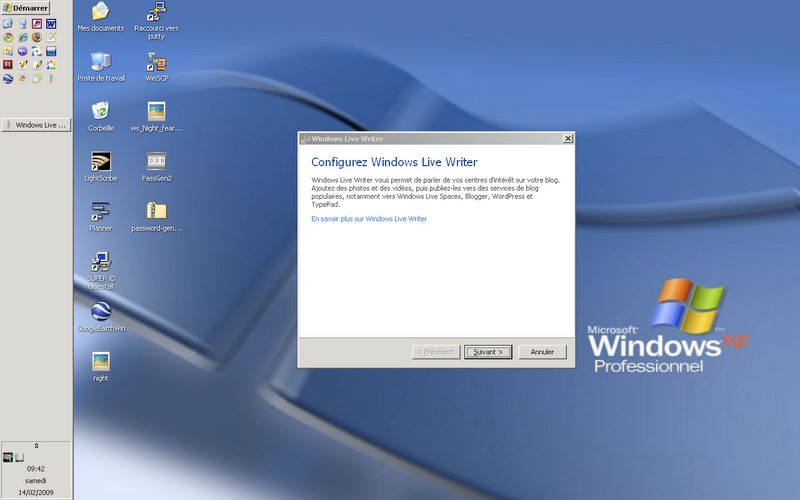800x500 pixels.
Task: Click the dark monitor tray icon
Action: pyautogui.click(x=8, y=457)
